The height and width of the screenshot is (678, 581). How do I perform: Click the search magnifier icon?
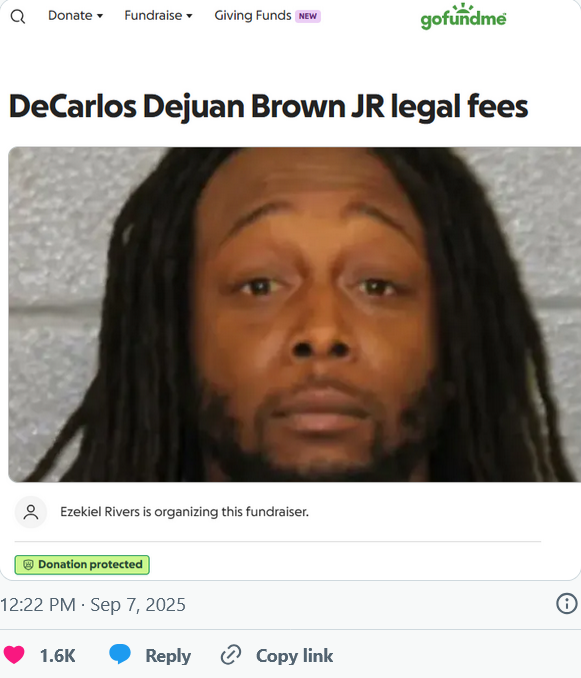click(18, 16)
